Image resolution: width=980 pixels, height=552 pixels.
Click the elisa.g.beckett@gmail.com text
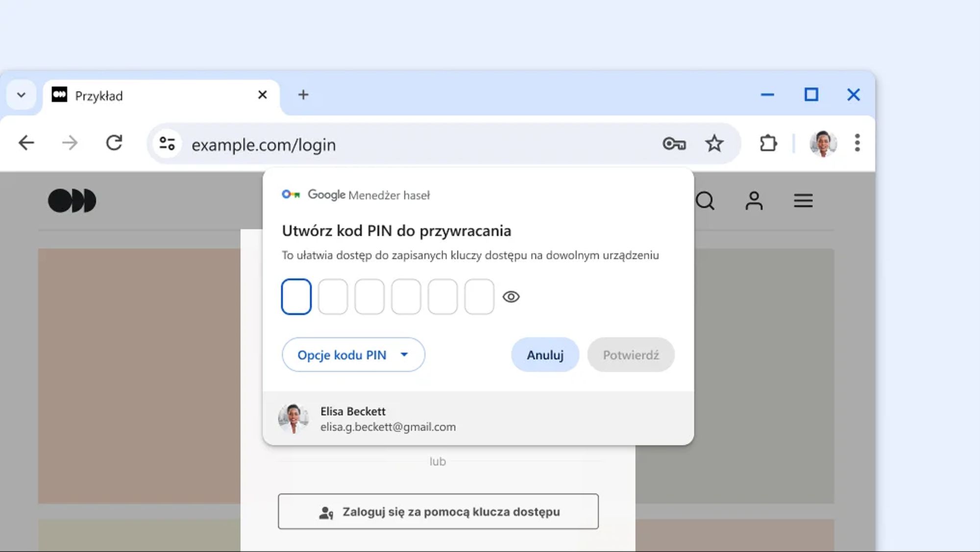pyautogui.click(x=388, y=427)
